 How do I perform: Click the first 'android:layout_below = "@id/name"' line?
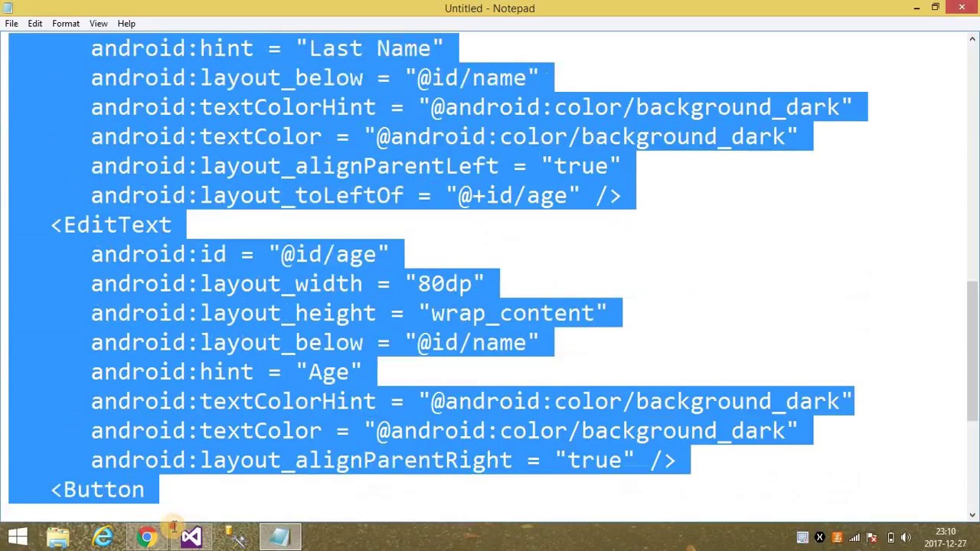point(315,78)
